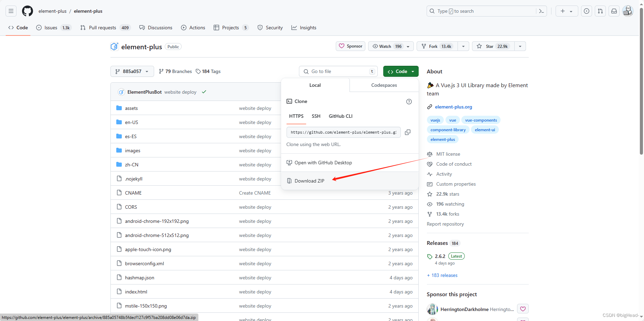Go to the GitHub homepage logo

pos(28,11)
